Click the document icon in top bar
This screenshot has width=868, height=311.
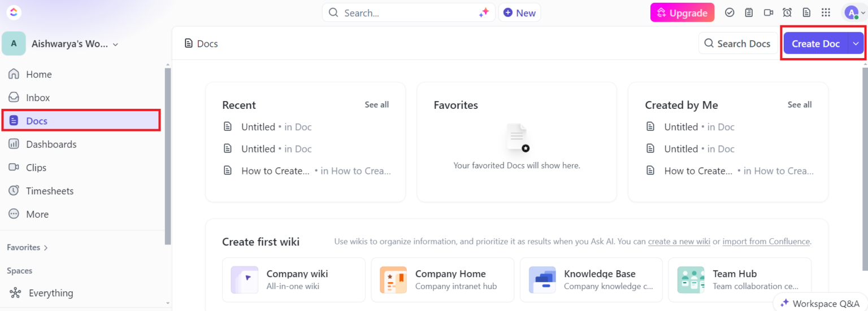tap(806, 12)
